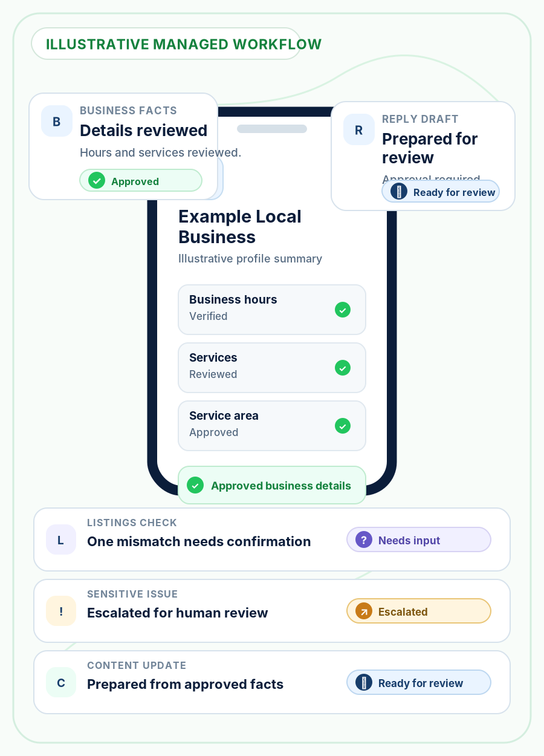The height and width of the screenshot is (756, 544).
Task: Click the green check icon beside Business hours
Action: pyautogui.click(x=343, y=310)
